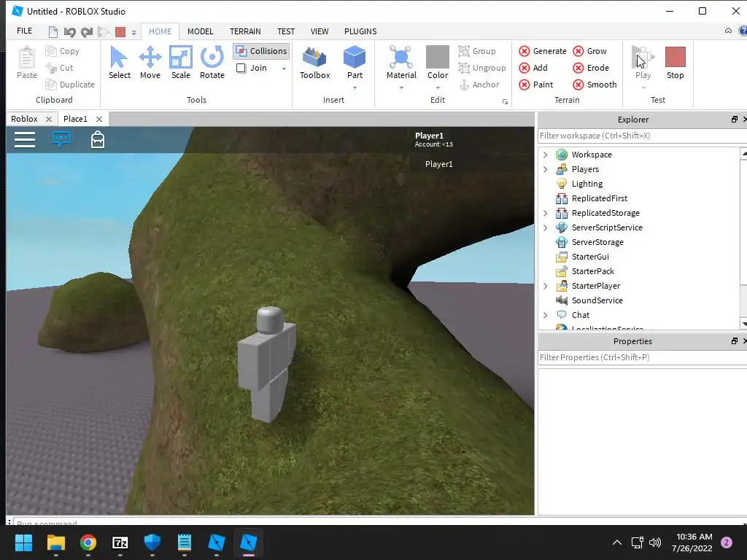Click red Stop square in quick access toolbar
Viewport: 747px width, 560px height.
point(120,32)
